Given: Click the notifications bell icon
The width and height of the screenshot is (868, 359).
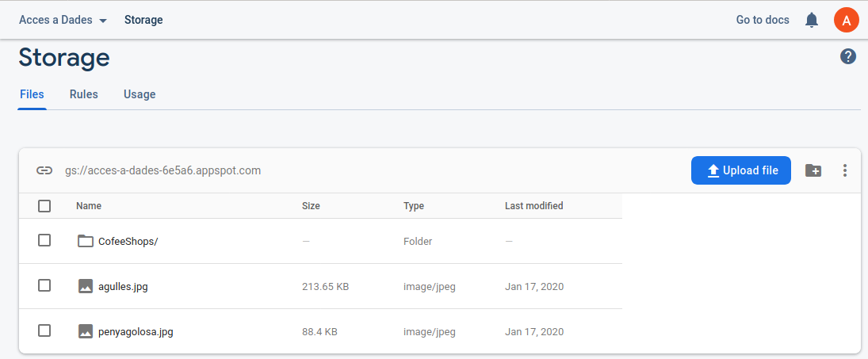Looking at the screenshot, I should point(811,20).
